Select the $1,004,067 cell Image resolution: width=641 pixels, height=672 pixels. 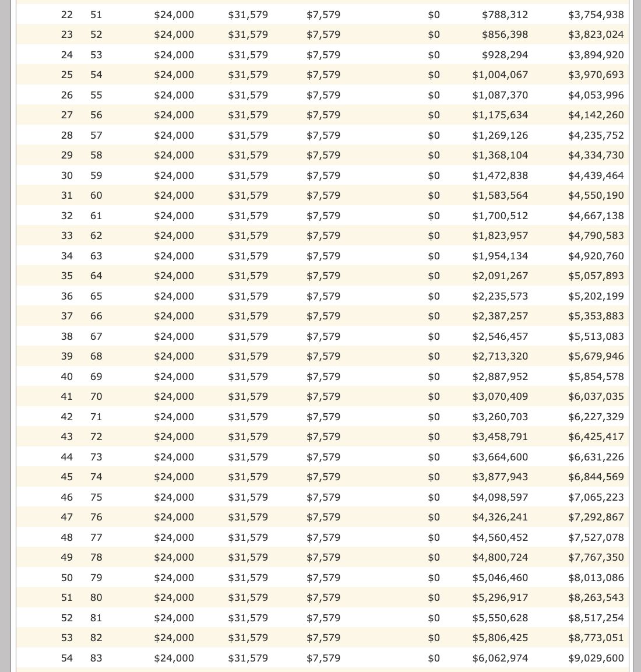point(500,75)
